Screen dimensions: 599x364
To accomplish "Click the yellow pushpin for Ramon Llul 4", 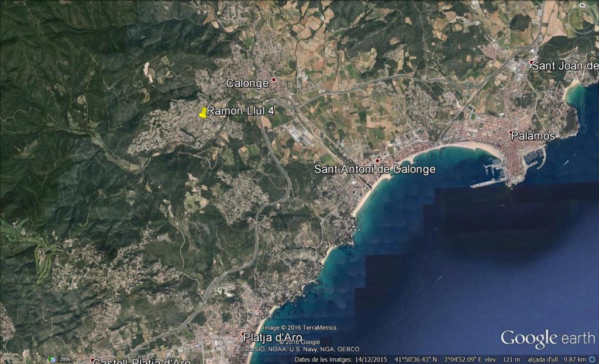I will 203,113.
